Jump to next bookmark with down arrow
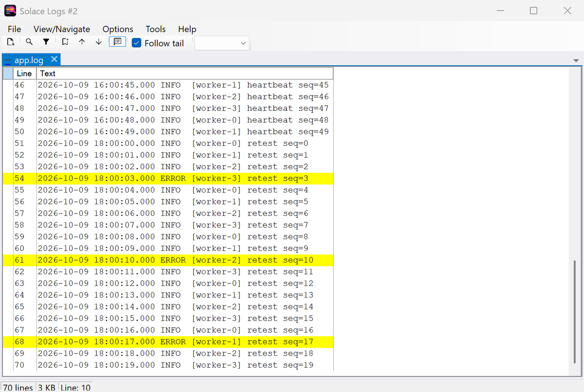The image size is (584, 392). point(99,42)
